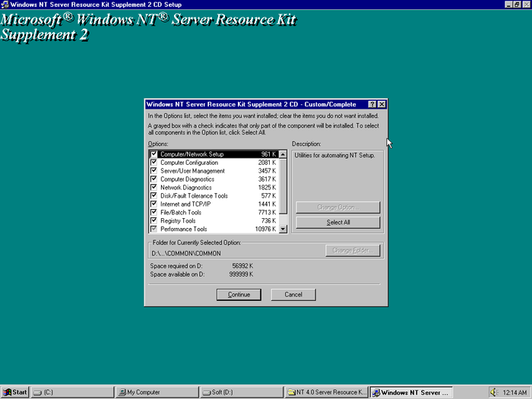This screenshot has height=399, width=532.
Task: Toggle the grayed Performance Tools checkbox
Action: pos(154,229)
